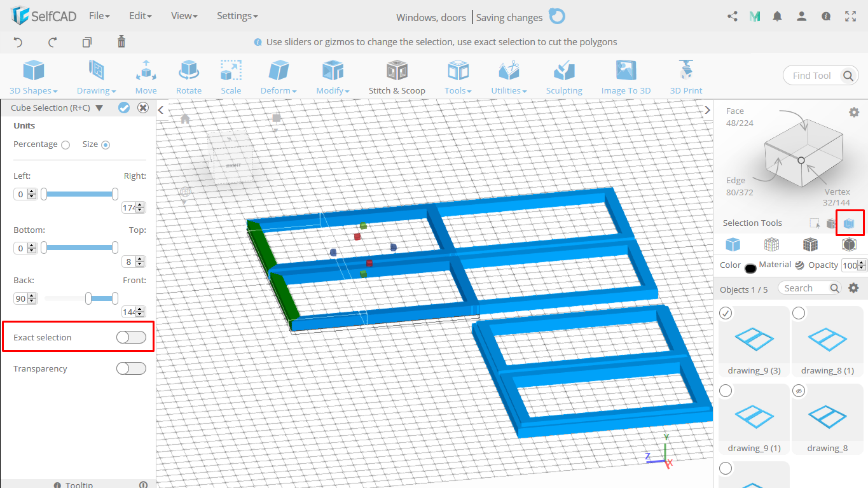Screen dimensions: 868x488
Task: Open the user account icon
Action: point(802,17)
